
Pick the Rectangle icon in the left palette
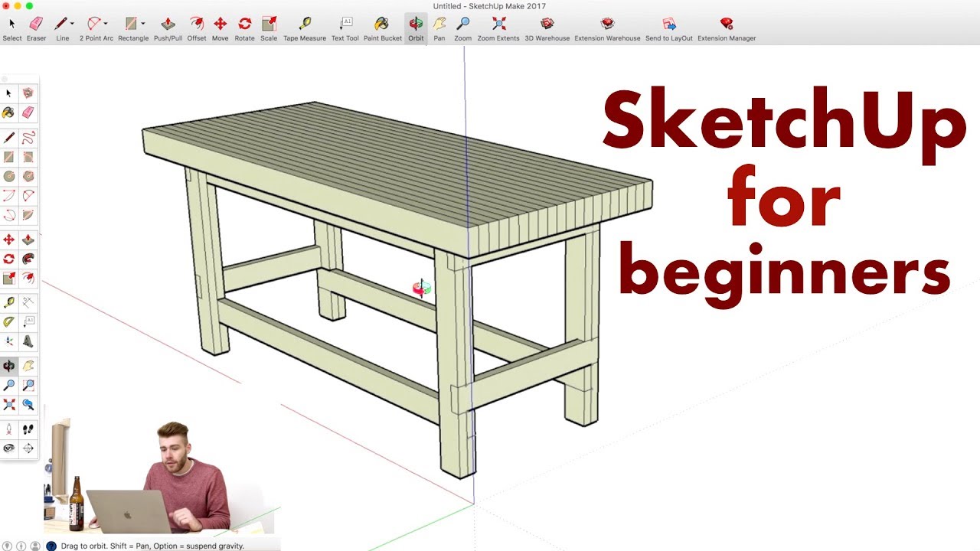[9, 157]
